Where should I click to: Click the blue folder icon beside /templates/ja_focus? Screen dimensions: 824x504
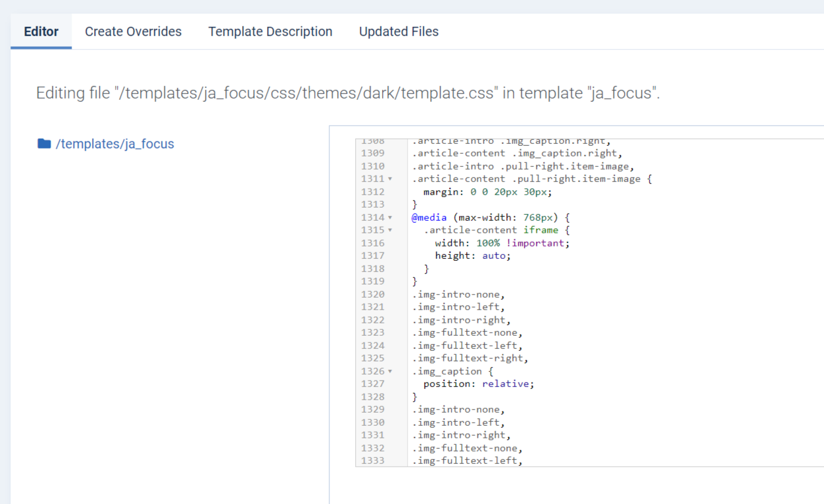[44, 144]
